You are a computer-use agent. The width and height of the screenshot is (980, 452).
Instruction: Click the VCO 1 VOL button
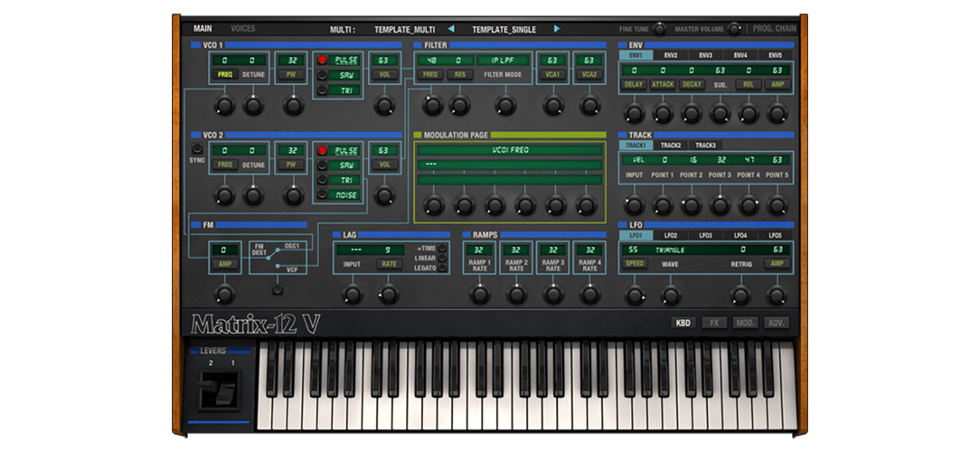(x=384, y=75)
